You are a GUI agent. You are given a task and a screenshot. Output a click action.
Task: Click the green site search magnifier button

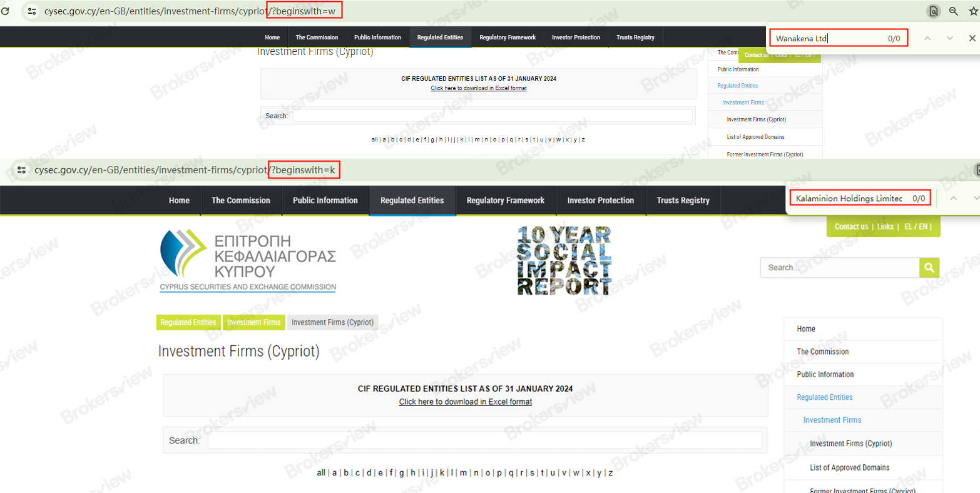[929, 268]
